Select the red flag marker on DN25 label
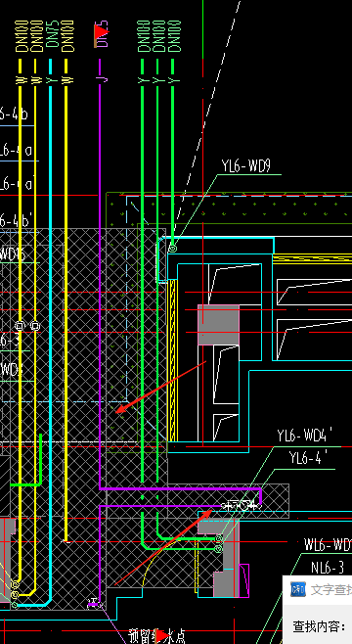 (x=101, y=35)
